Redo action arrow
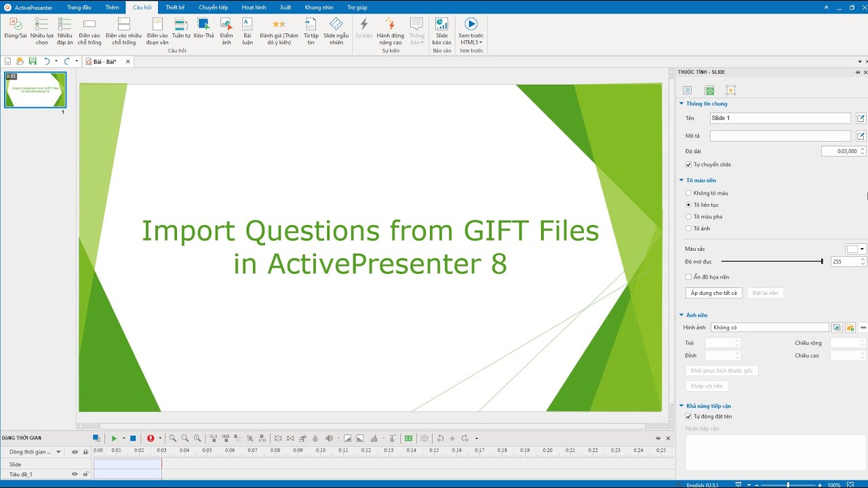Screen dimensions: 868x488 tap(66, 61)
